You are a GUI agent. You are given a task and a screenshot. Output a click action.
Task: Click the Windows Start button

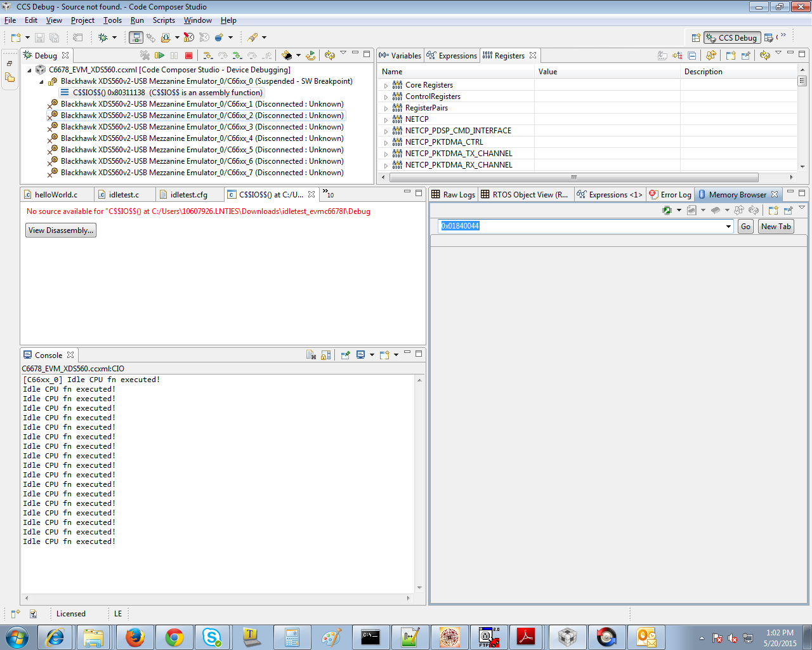17,637
